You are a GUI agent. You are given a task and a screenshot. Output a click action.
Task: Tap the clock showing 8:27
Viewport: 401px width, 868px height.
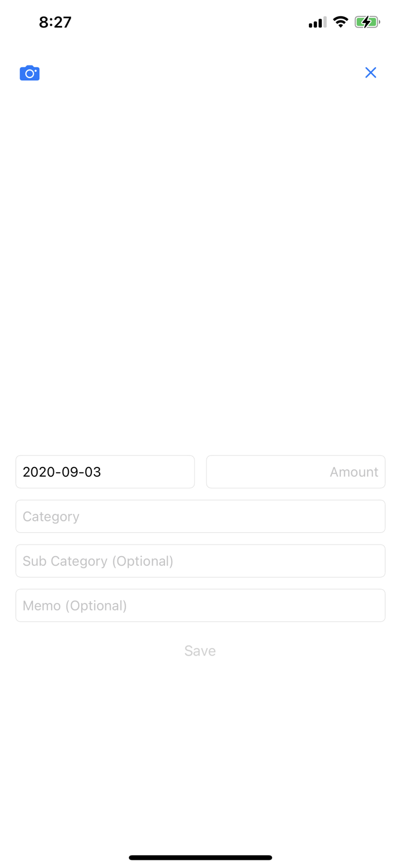coord(56,22)
